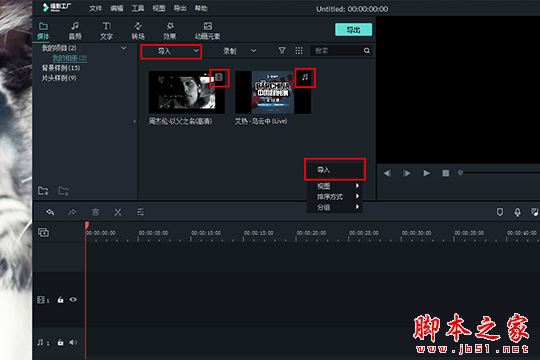Screen dimensions: 540x360
Task: Stop the preview playback
Action: 446,173
